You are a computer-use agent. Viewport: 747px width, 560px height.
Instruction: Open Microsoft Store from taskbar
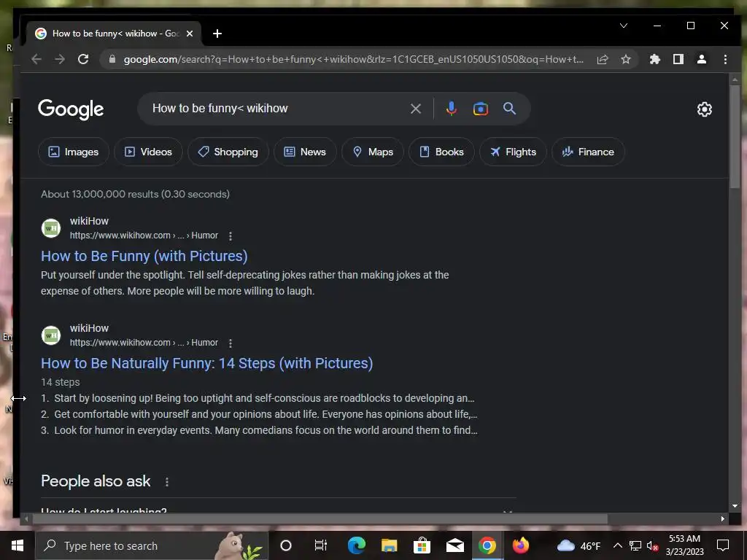point(422,545)
